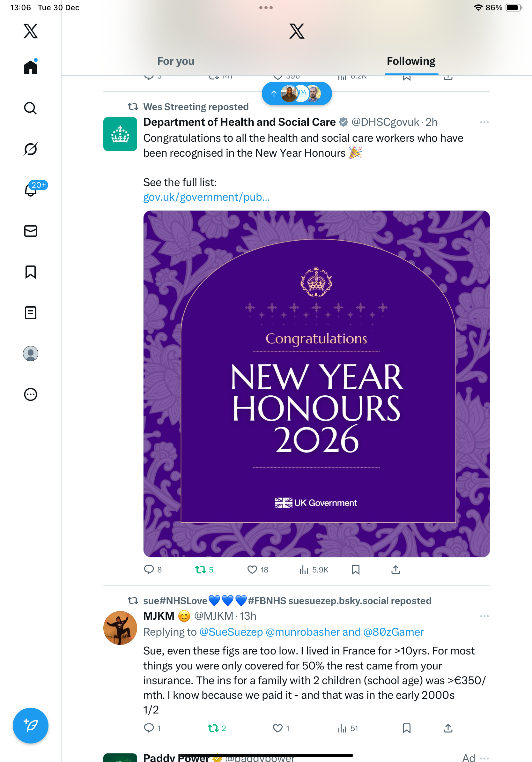Tap the Home icon in sidebar

pyautogui.click(x=31, y=67)
